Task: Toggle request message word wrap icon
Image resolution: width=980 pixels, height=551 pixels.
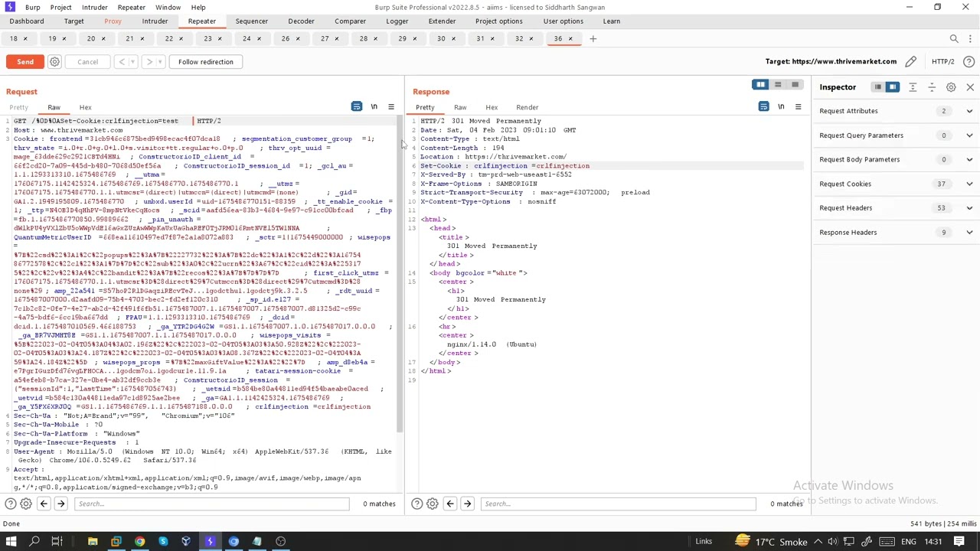Action: pyautogui.click(x=357, y=107)
